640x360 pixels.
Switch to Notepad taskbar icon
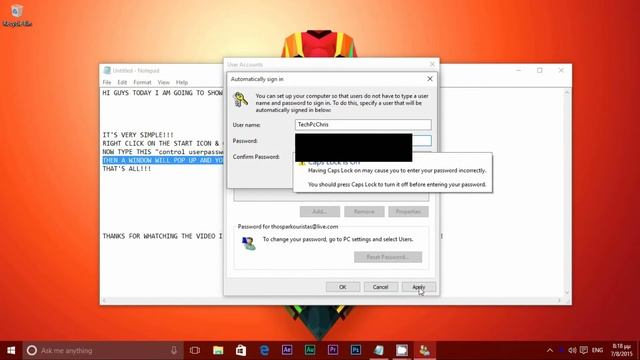coord(379,350)
